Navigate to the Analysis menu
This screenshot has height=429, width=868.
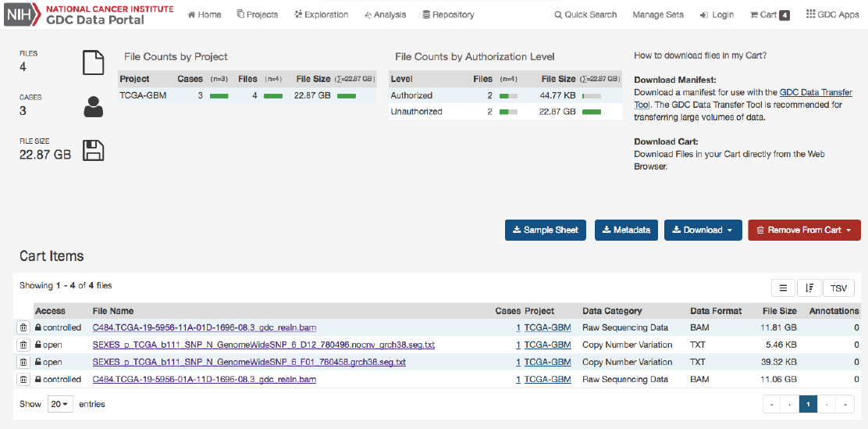pyautogui.click(x=385, y=15)
